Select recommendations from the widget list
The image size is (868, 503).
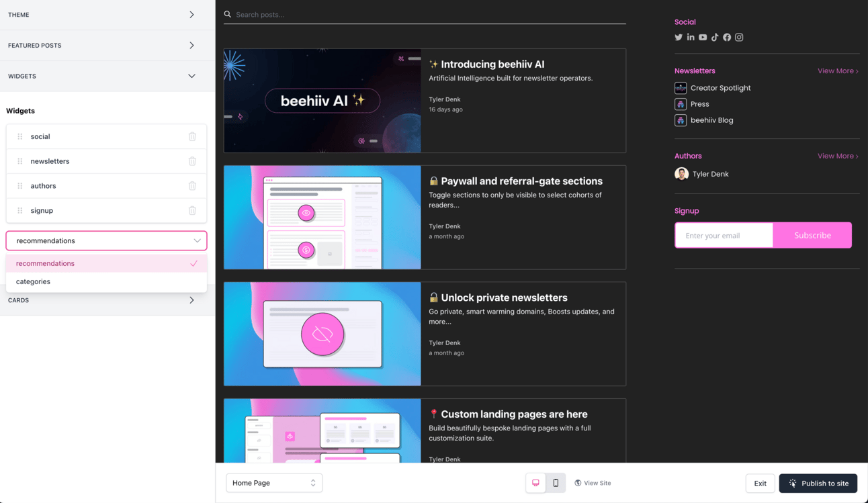pyautogui.click(x=106, y=263)
